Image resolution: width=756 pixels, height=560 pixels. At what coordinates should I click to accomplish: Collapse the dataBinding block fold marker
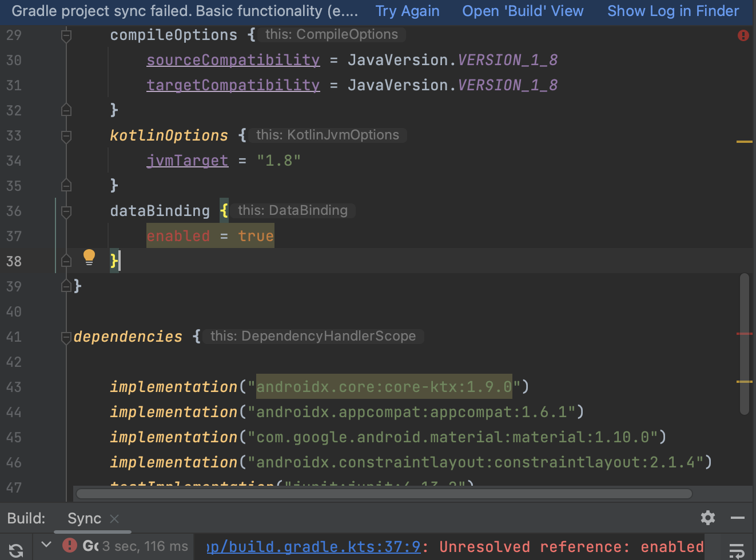66,211
